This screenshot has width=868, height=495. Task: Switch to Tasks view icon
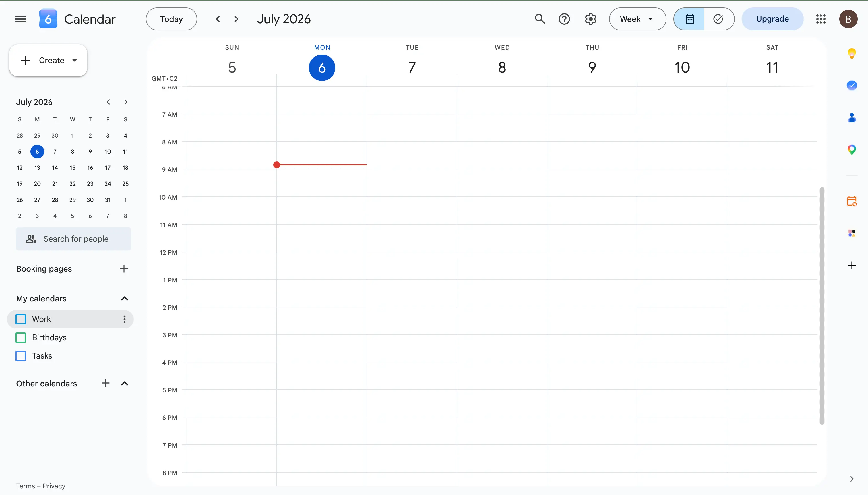point(719,19)
